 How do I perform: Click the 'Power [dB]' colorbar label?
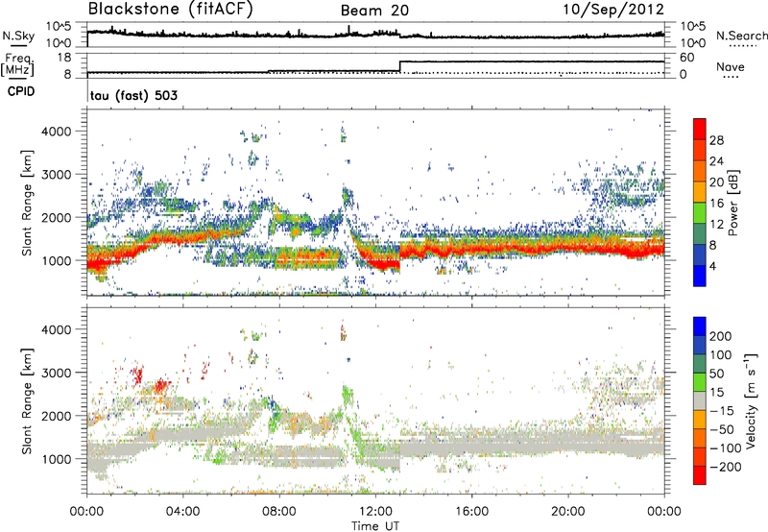(x=732, y=203)
